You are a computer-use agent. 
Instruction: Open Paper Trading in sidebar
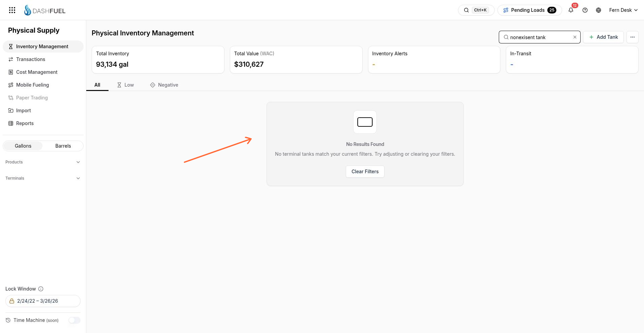pyautogui.click(x=43, y=98)
